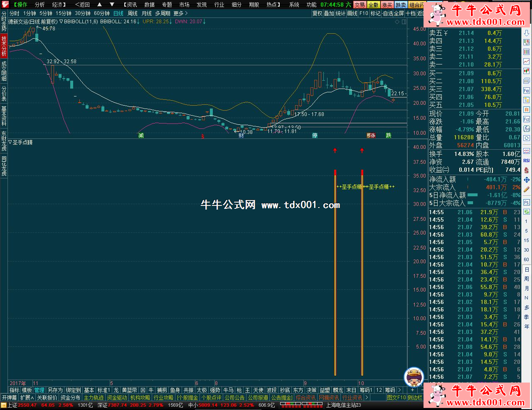The height and width of the screenshot is (410, 532).
Task: Click the orange 自 icon in right sidebar
Action: pyautogui.click(x=527, y=109)
